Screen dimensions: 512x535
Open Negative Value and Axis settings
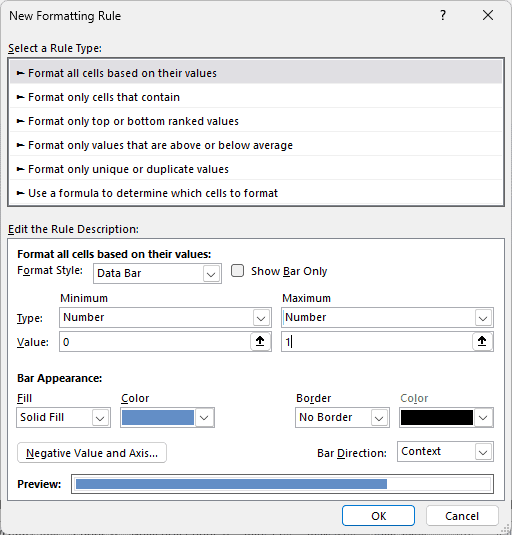pyautogui.click(x=92, y=453)
